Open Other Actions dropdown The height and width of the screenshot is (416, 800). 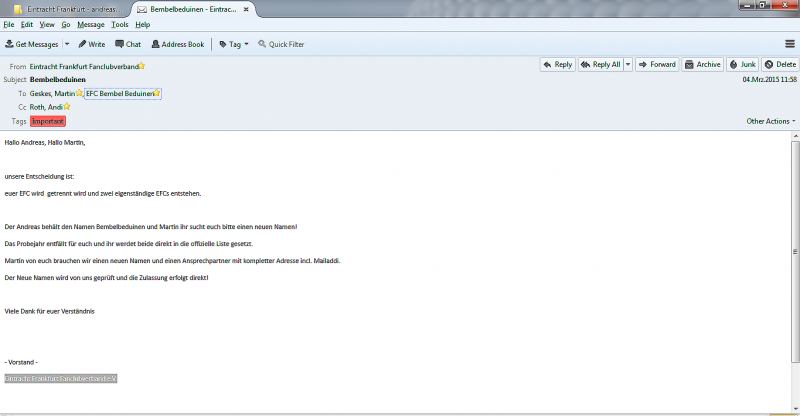tap(771, 121)
